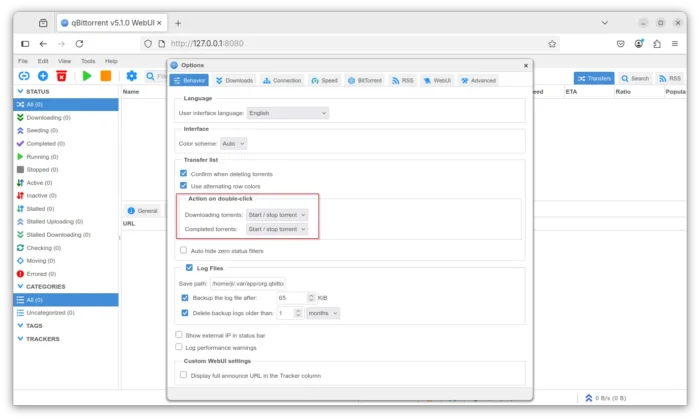Viewport: 700px width, 420px height.
Task: Click the Save to Pocket icon
Action: coord(621,44)
